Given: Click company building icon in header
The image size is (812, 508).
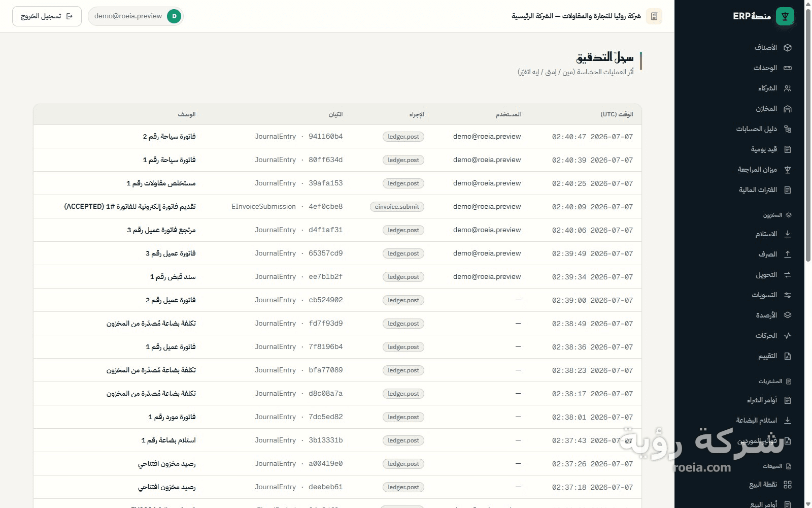Looking at the screenshot, I should pos(654,16).
